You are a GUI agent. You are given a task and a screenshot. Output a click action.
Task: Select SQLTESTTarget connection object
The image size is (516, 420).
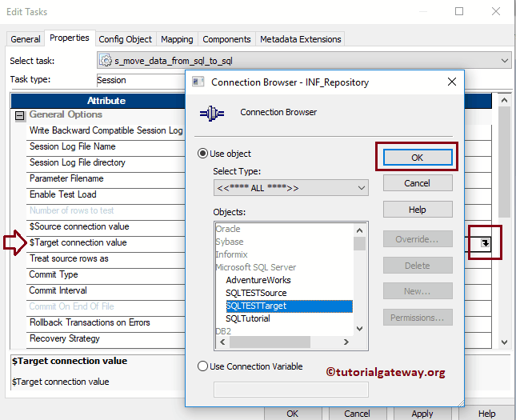pyautogui.click(x=290, y=306)
